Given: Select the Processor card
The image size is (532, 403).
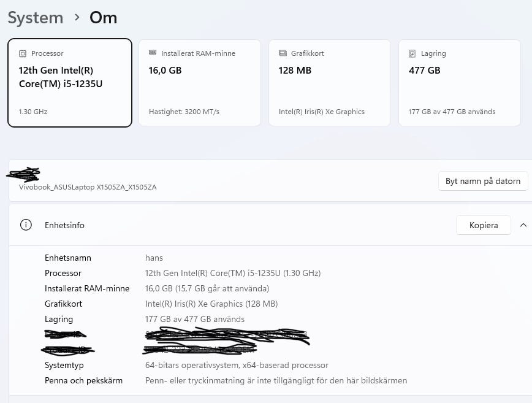Looking at the screenshot, I should pos(70,83).
